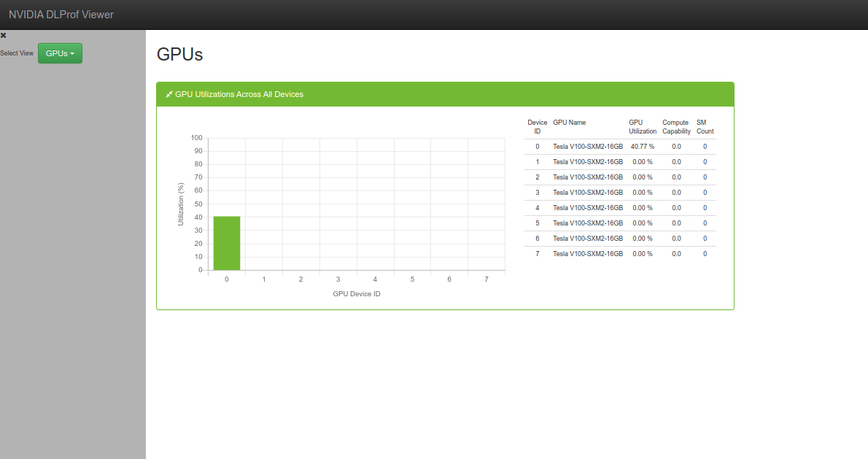Image resolution: width=868 pixels, height=459 pixels.
Task: Open the GPUs select view dropdown
Action: click(60, 53)
